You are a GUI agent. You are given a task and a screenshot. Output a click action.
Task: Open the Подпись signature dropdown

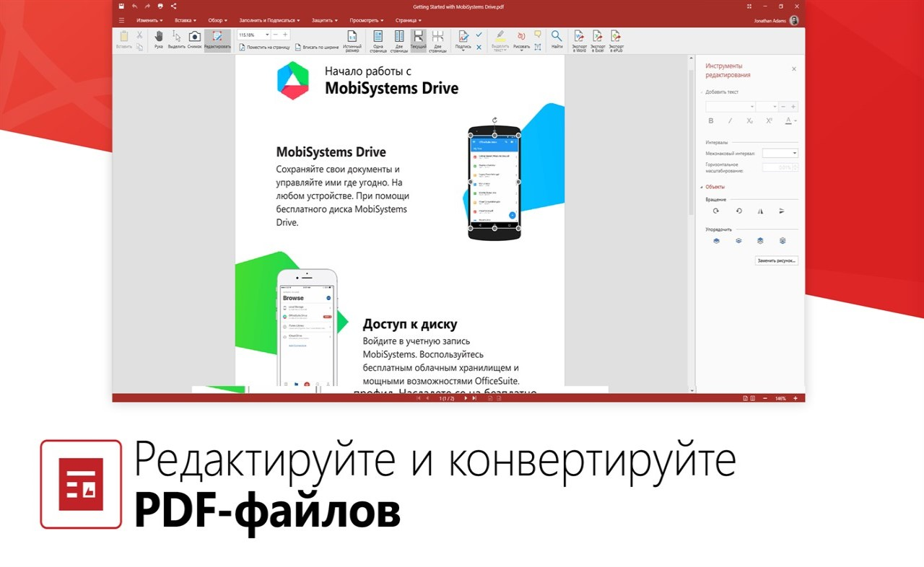click(463, 41)
